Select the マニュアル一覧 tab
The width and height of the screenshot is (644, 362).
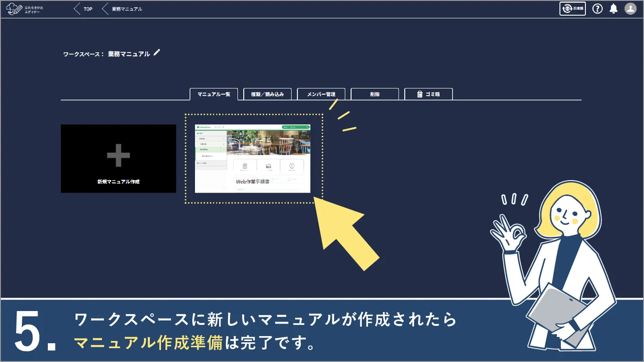[214, 94]
